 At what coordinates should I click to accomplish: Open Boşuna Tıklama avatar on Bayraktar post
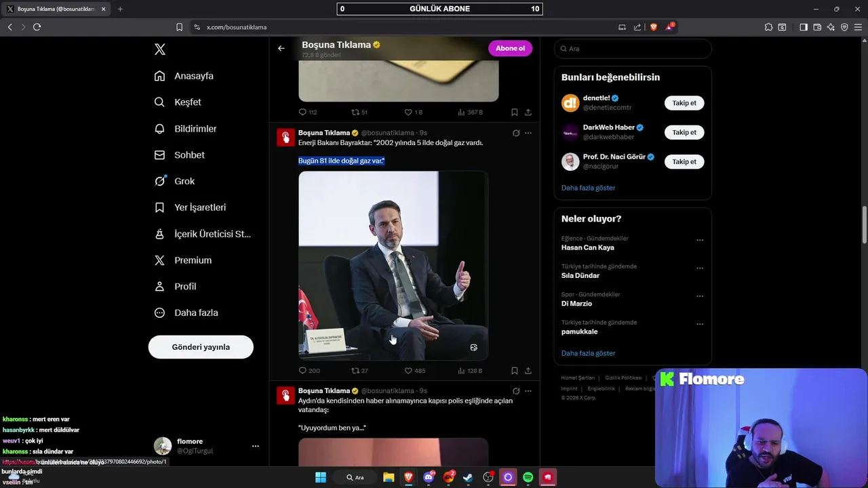pyautogui.click(x=285, y=138)
